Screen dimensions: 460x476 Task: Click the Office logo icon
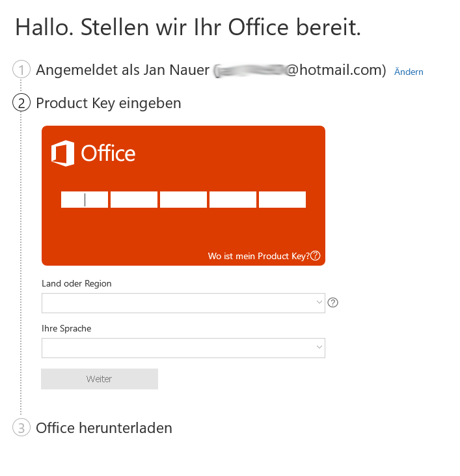pos(62,154)
